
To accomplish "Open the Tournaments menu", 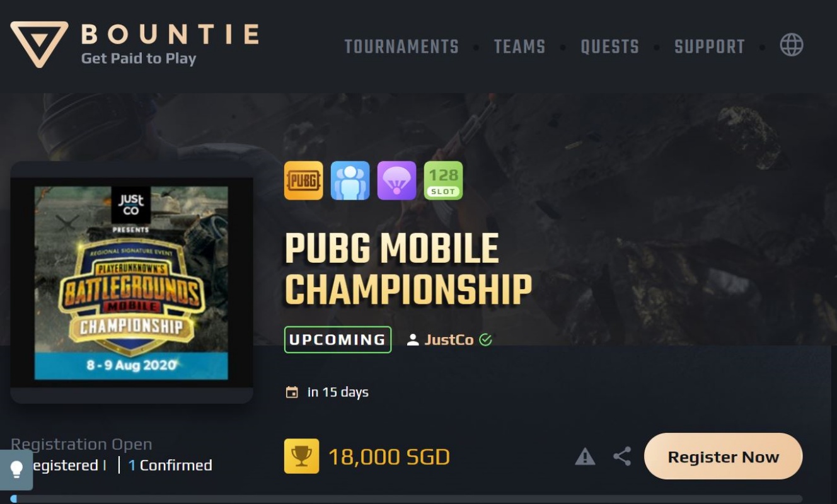I will pyautogui.click(x=401, y=47).
